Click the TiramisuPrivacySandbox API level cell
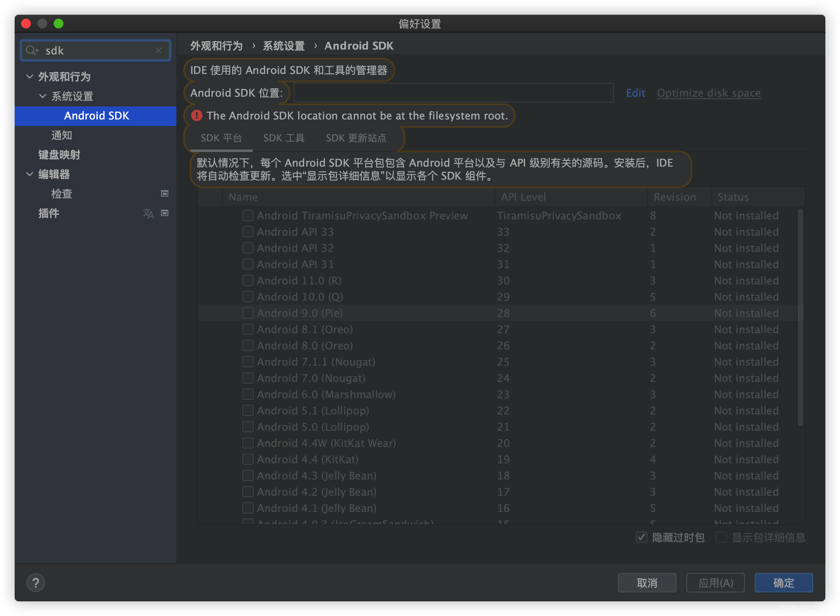 (x=559, y=215)
